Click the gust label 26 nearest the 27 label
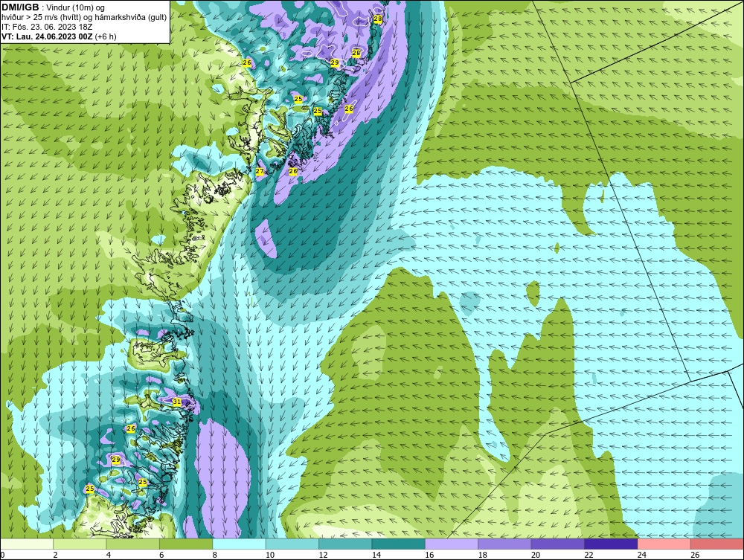 point(293,171)
